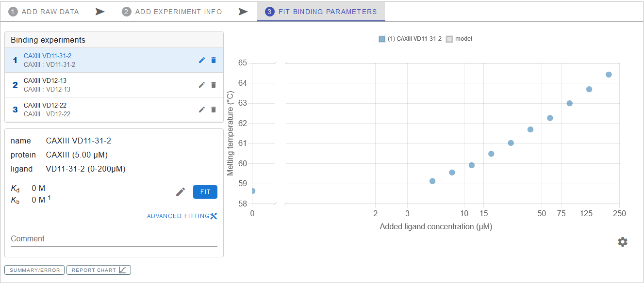644x284 pixels.
Task: Delete the CAXIII VD11-31-2 experiment
Action: 214,60
